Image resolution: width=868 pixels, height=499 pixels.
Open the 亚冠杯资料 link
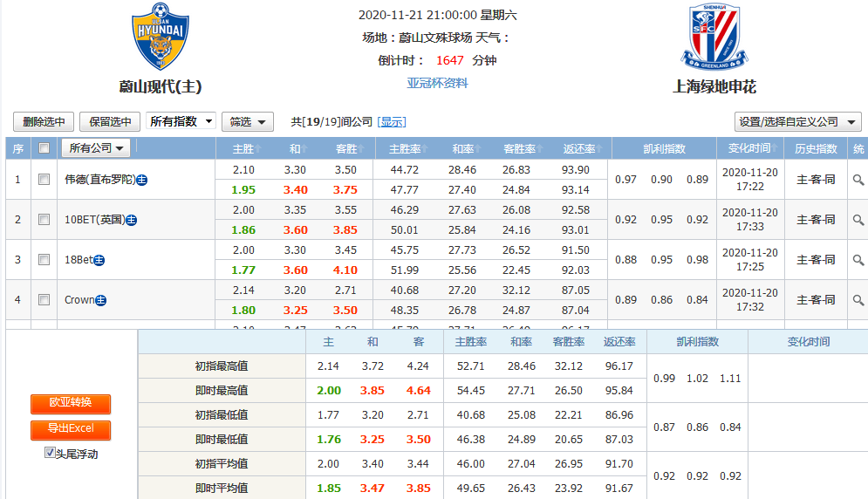point(437,83)
